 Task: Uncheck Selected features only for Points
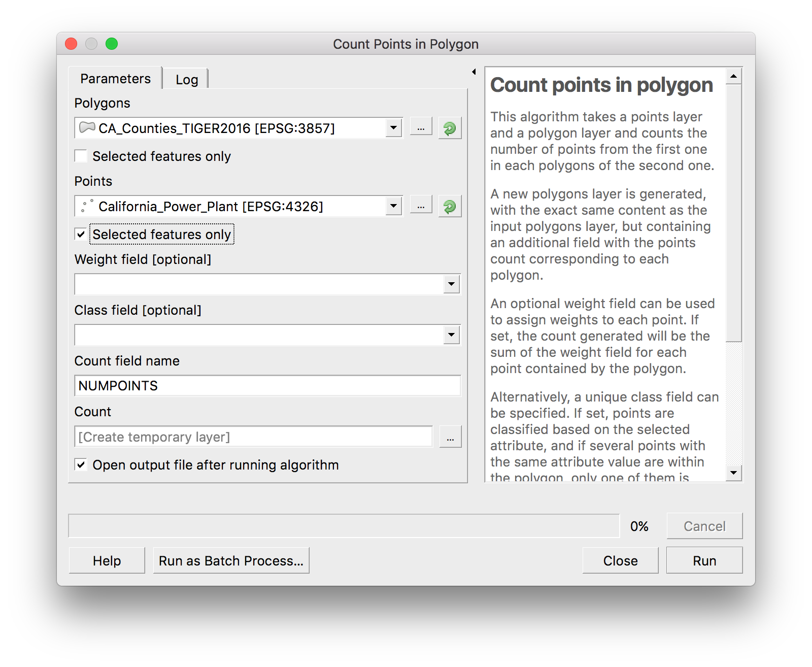pyautogui.click(x=81, y=234)
